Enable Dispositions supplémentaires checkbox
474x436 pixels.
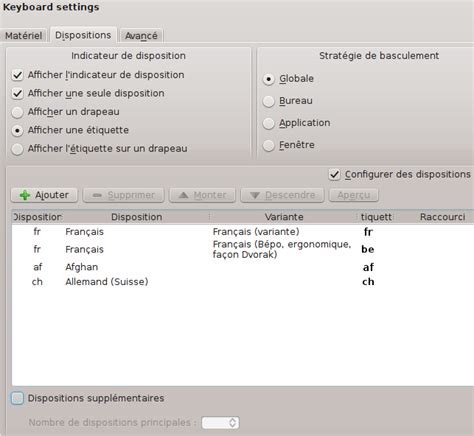click(17, 398)
